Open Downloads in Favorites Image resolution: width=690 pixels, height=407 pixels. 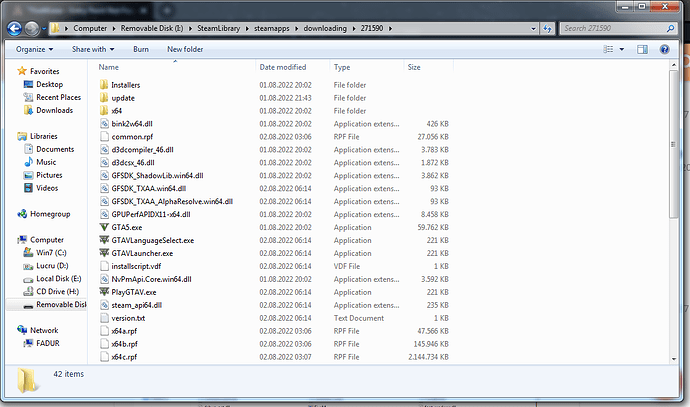(x=55, y=110)
